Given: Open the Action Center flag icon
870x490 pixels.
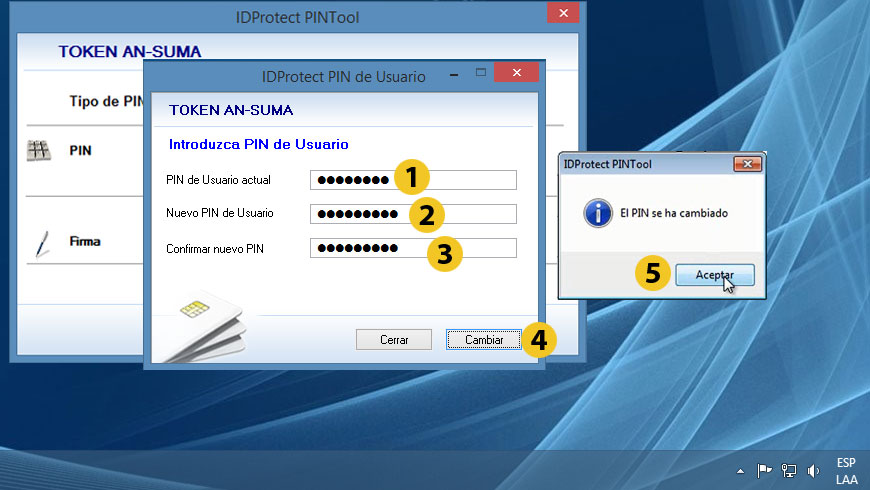Looking at the screenshot, I should coord(764,471).
